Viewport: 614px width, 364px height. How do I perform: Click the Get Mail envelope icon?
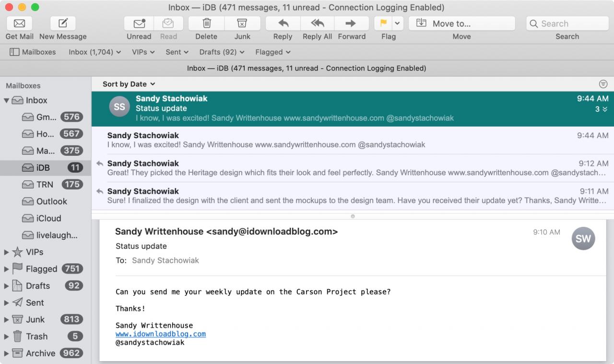pyautogui.click(x=19, y=23)
